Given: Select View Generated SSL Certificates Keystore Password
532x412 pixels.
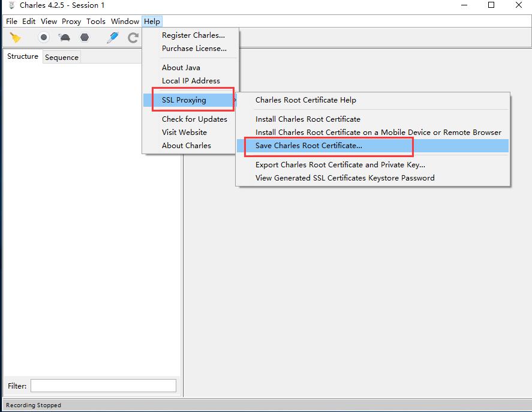Looking at the screenshot, I should pyautogui.click(x=372, y=178).
